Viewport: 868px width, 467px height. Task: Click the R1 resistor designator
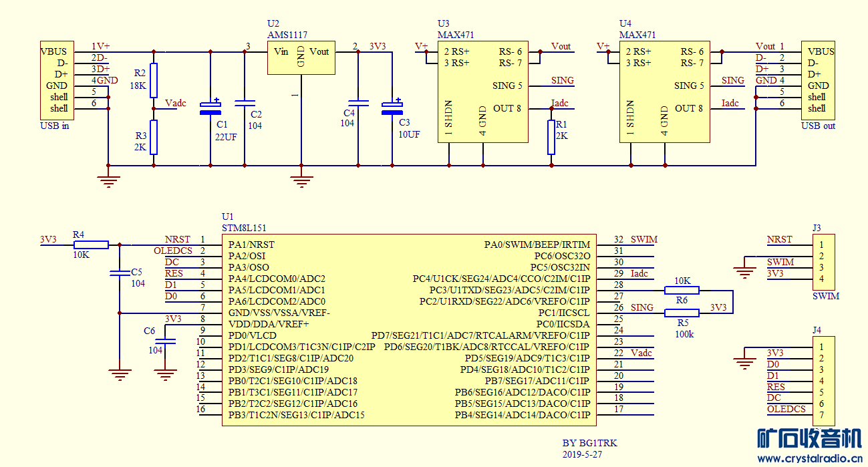[561, 124]
